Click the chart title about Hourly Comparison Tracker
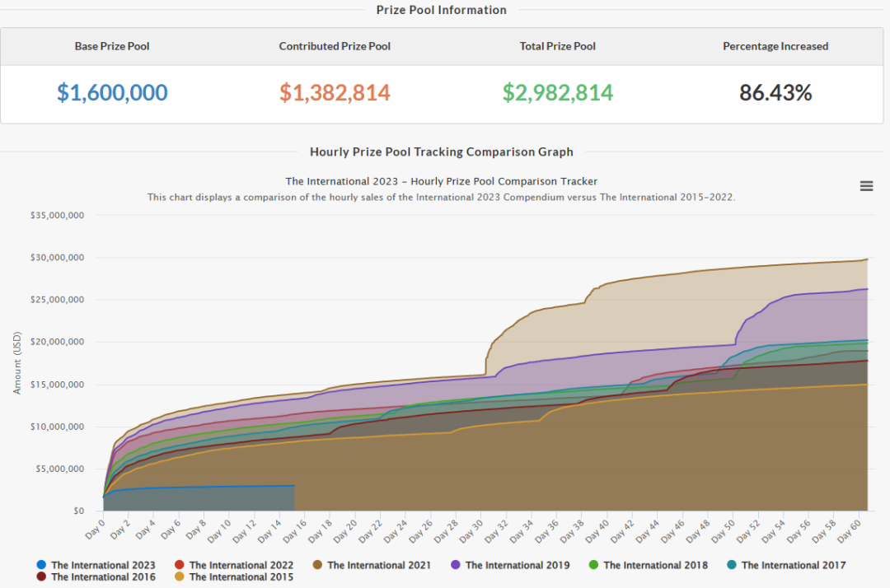Image resolution: width=890 pixels, height=588 pixels. [442, 181]
